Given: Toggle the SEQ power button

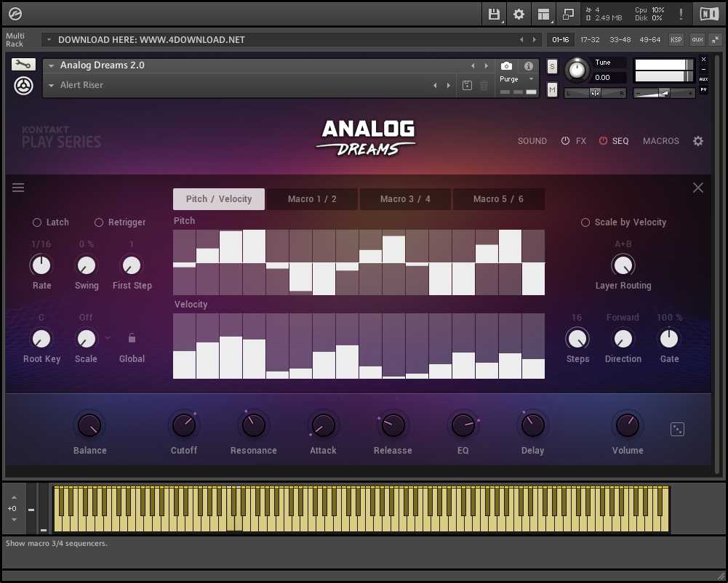Looking at the screenshot, I should [x=603, y=140].
